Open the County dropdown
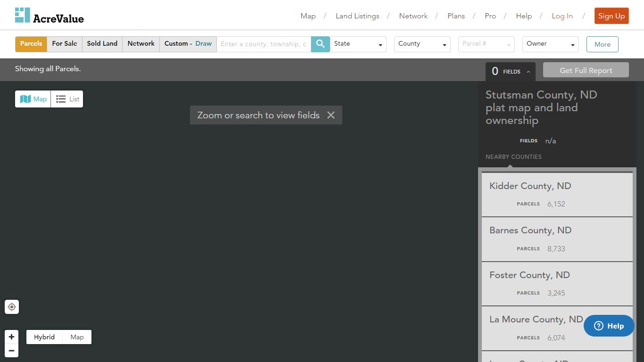Screen dimensions: 644x362 click(x=422, y=44)
